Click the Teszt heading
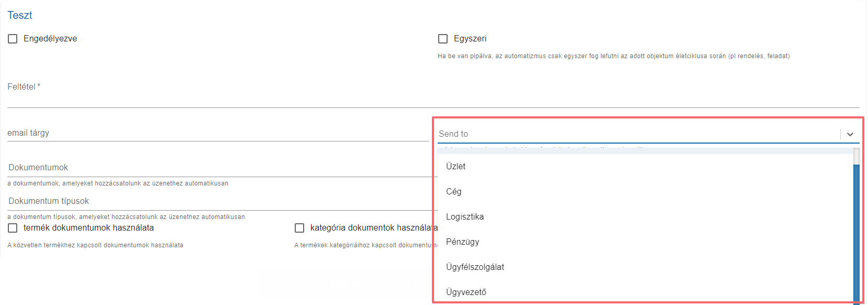 [20, 15]
